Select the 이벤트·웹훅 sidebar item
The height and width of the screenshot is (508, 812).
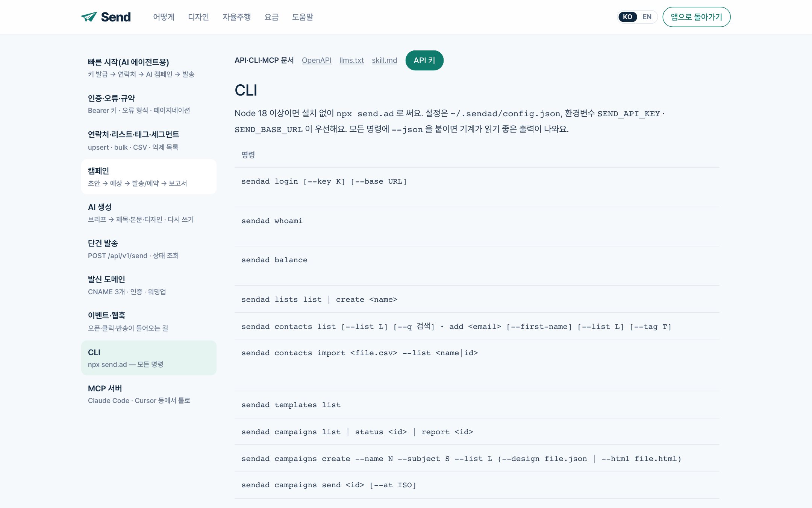(149, 321)
